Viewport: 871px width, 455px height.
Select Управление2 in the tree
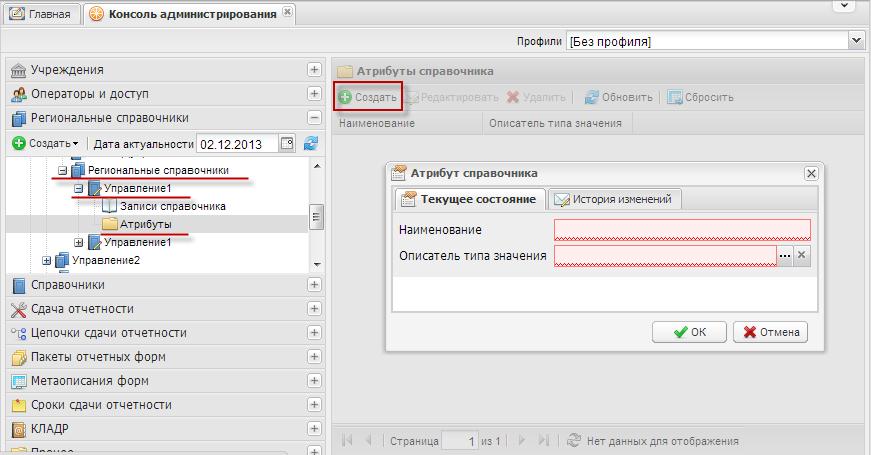click(x=106, y=260)
